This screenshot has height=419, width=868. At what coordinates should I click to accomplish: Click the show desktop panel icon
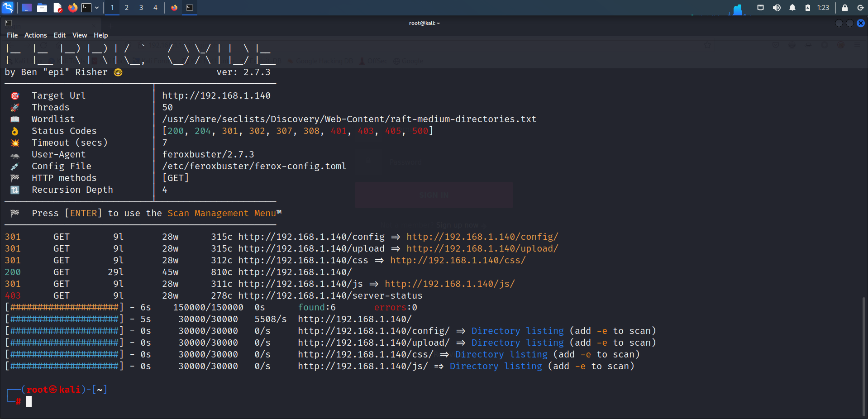pos(27,8)
